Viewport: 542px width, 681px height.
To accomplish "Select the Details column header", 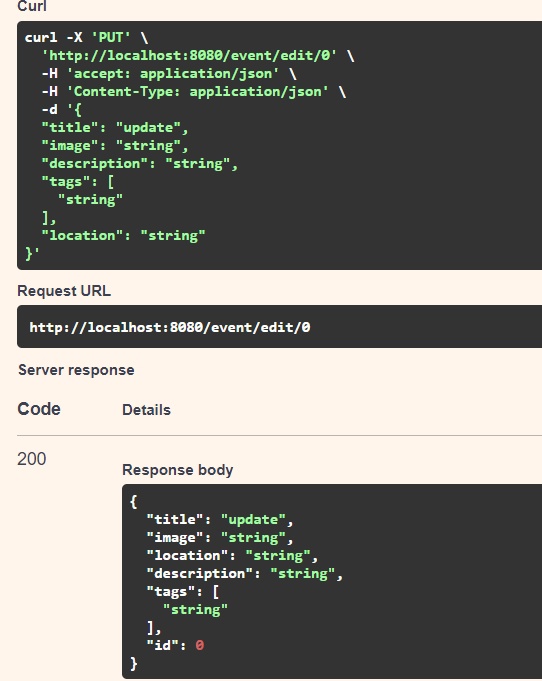I will (146, 410).
